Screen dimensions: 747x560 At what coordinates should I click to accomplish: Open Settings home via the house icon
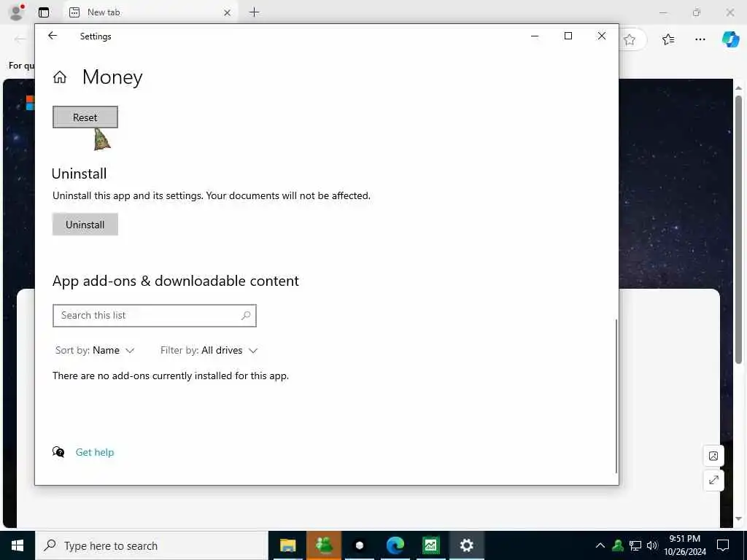click(60, 77)
